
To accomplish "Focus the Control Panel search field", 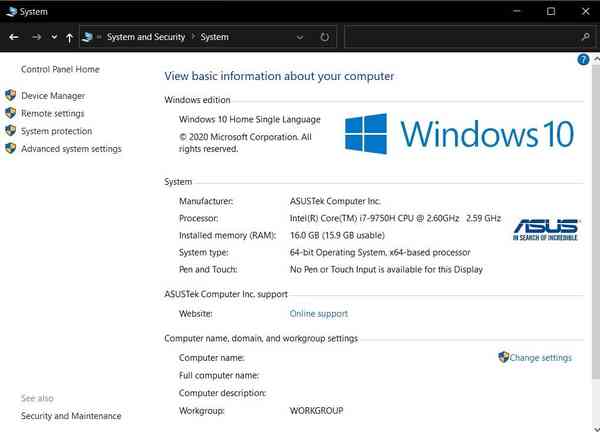I will point(469,37).
